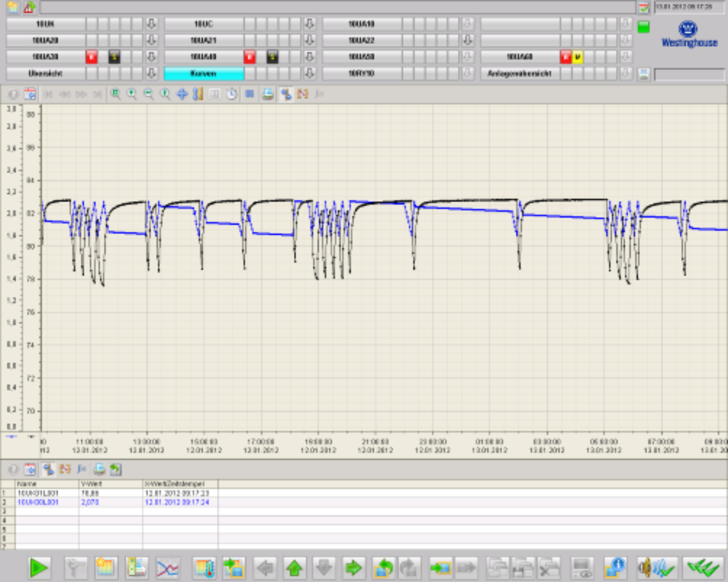Open the 10UA22 area button
728x582 pixels.
pyautogui.click(x=362, y=41)
